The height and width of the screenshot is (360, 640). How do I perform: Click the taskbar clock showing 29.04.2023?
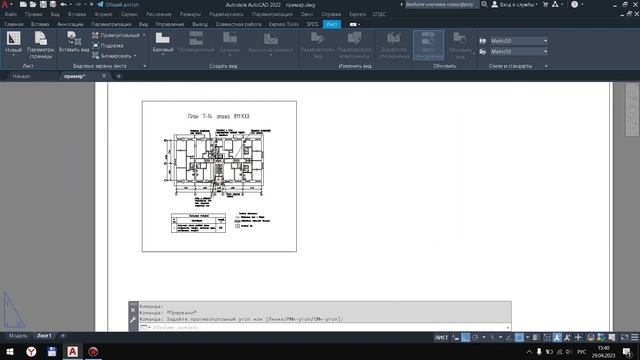tap(603, 352)
